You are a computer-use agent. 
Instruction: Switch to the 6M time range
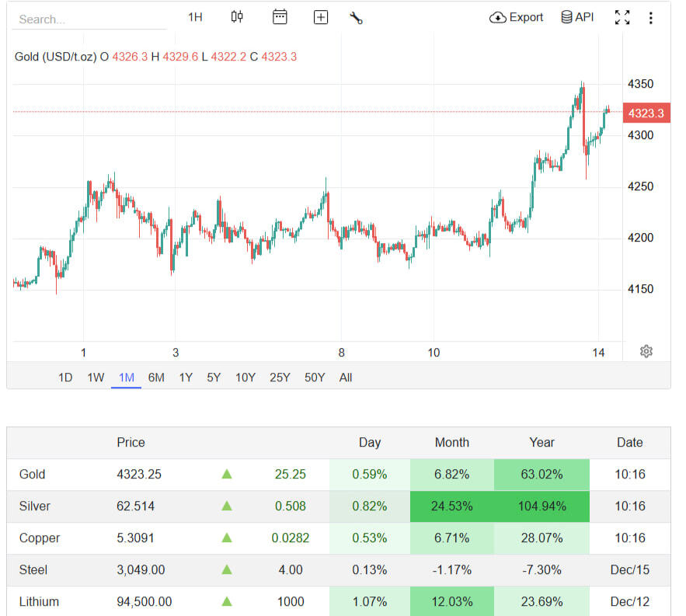(x=156, y=378)
